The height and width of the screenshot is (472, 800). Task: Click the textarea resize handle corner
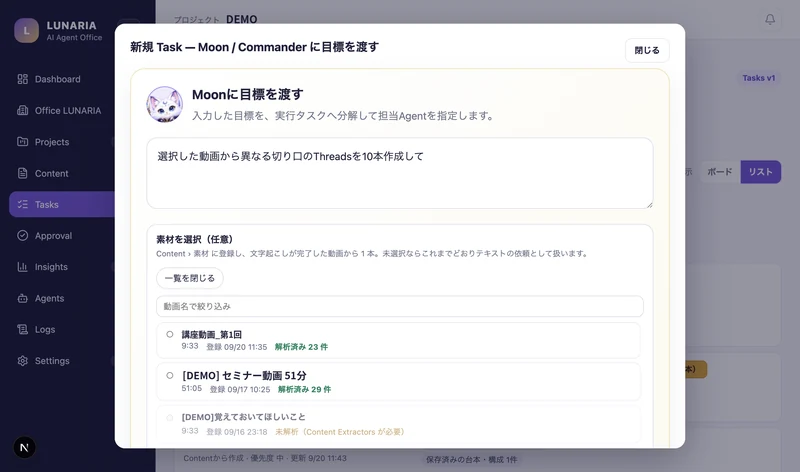(649, 205)
